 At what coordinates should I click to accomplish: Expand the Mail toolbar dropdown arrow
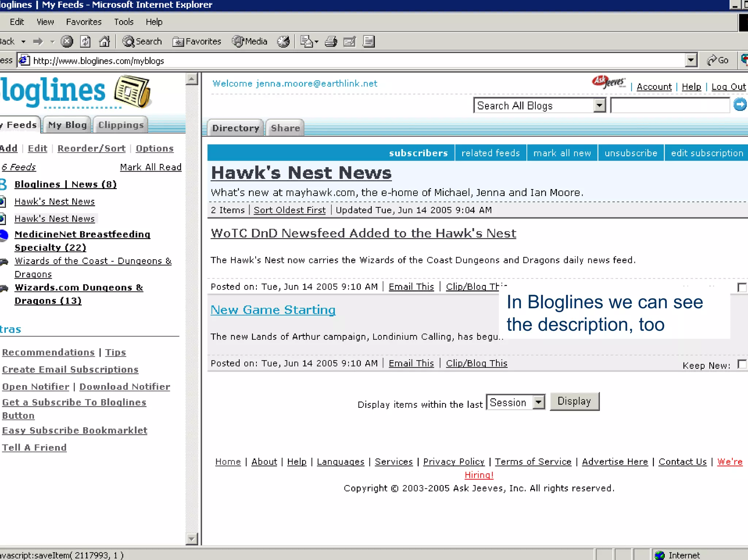tap(316, 42)
